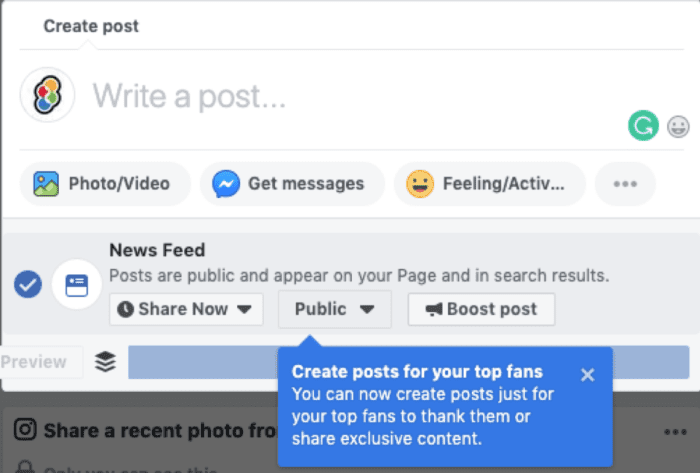Dismiss the top fans tooltip

pyautogui.click(x=587, y=374)
